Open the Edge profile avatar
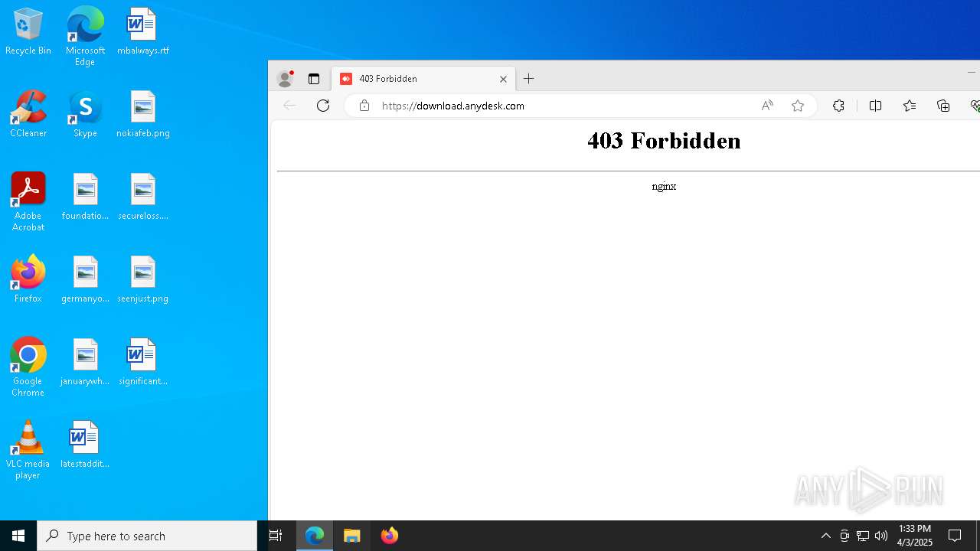Viewport: 980px width, 551px height. [x=285, y=79]
